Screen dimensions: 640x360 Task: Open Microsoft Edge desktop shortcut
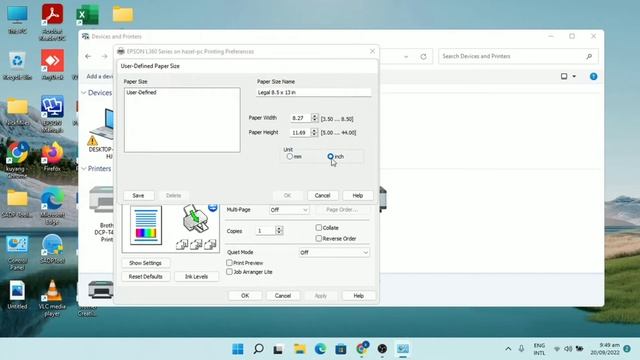[x=52, y=207]
